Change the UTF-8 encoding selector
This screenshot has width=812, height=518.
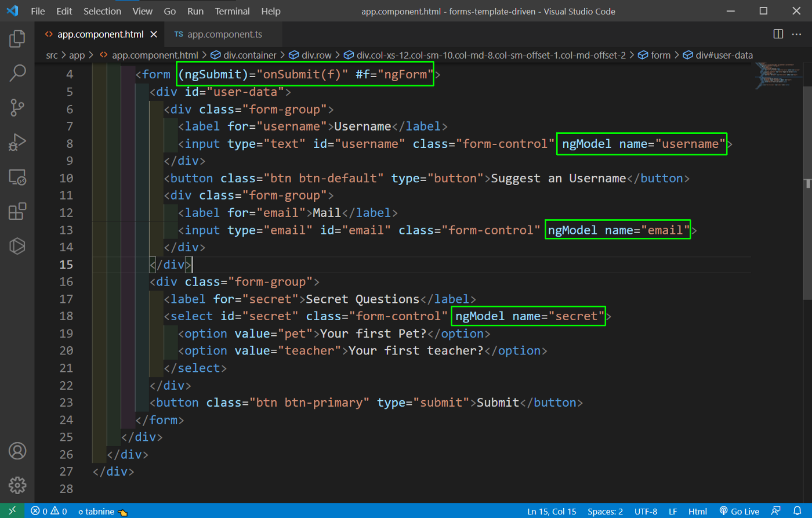[646, 511]
